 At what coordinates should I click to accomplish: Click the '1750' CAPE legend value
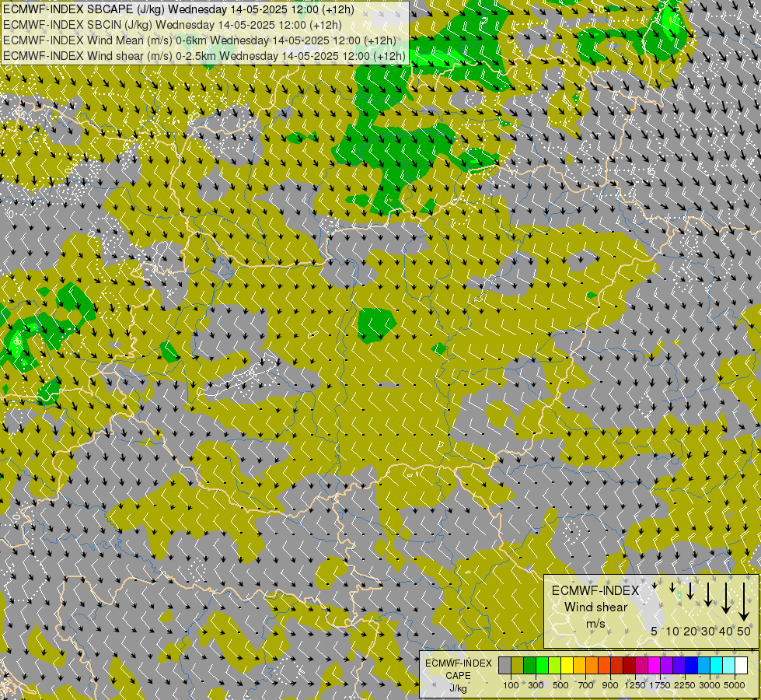660,685
